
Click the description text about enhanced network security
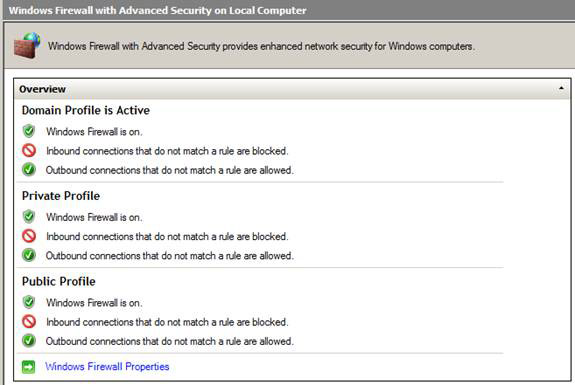[261, 46]
